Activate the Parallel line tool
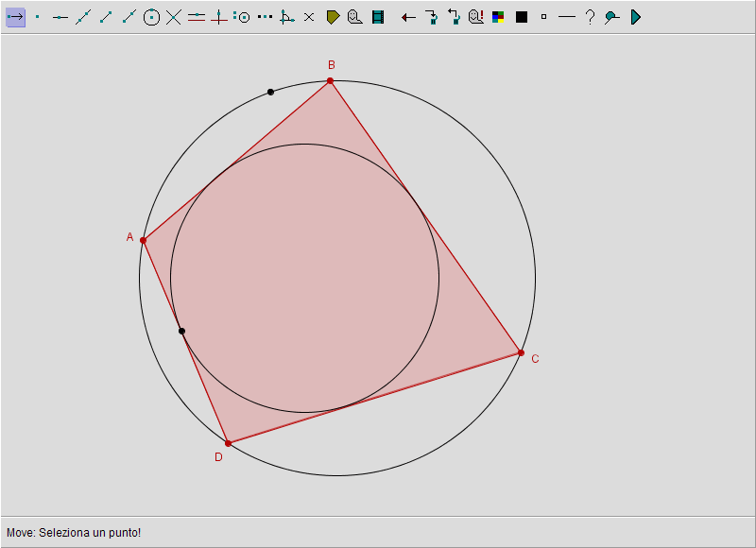 click(197, 17)
